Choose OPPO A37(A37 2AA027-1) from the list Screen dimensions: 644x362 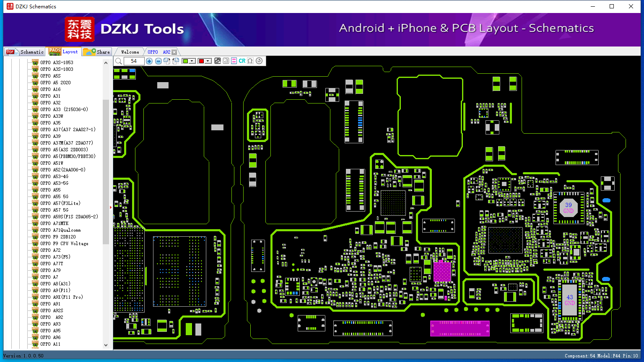pos(68,129)
